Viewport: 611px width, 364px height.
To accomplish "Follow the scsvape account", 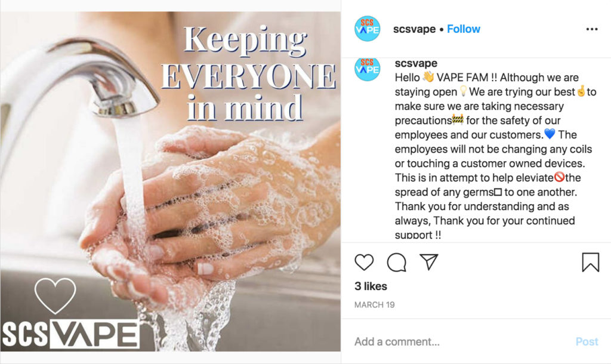I will (463, 29).
